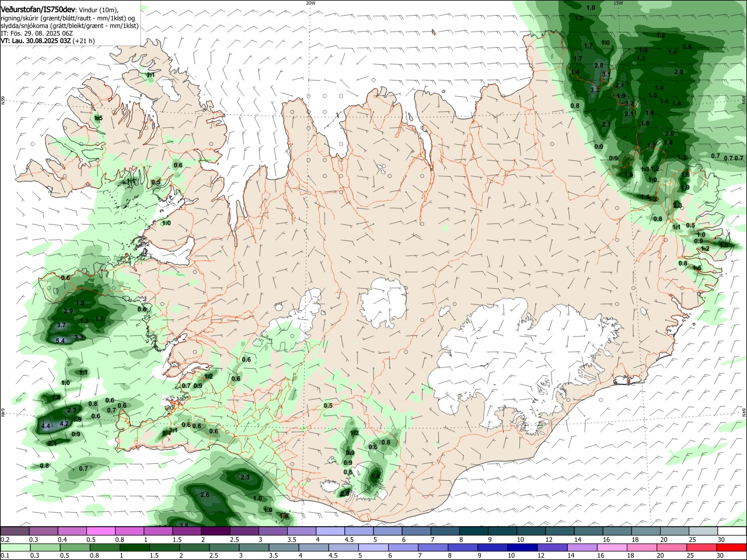Select the 'Vindur (10m),' header text
This screenshot has height=560, width=747.
[x=97, y=10]
